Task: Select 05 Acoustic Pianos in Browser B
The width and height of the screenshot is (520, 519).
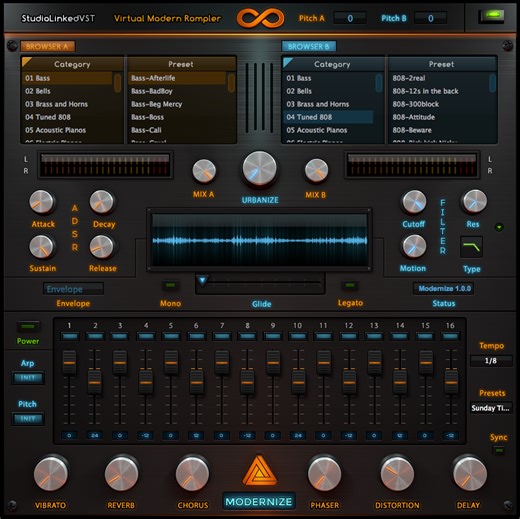Action: coord(328,130)
